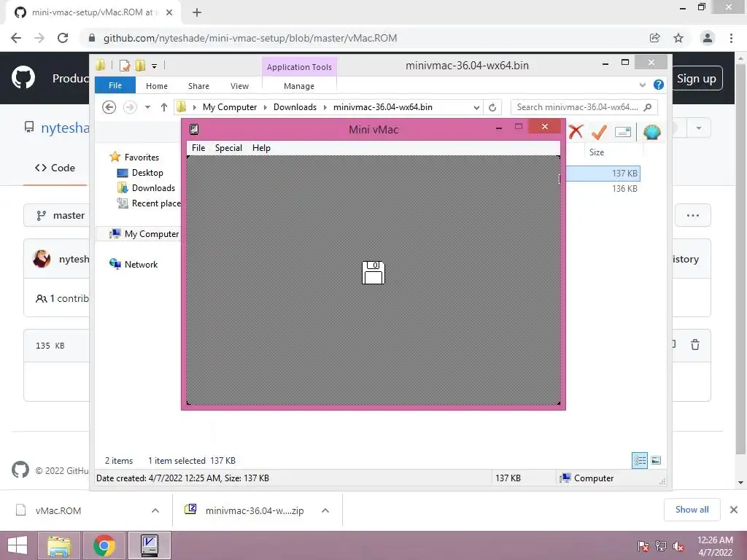Screen dimensions: 747x560
Task: Go back in Chrome browser
Action: click(x=16, y=38)
